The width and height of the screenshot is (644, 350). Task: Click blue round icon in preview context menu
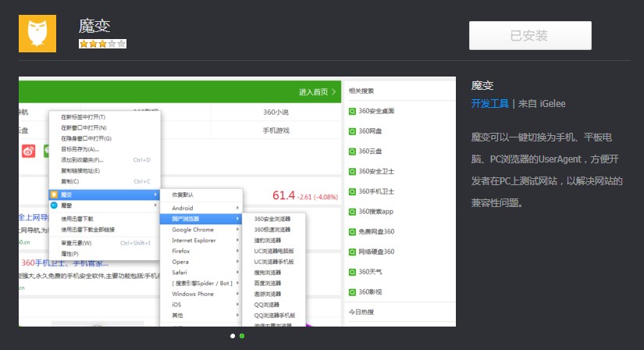click(54, 205)
